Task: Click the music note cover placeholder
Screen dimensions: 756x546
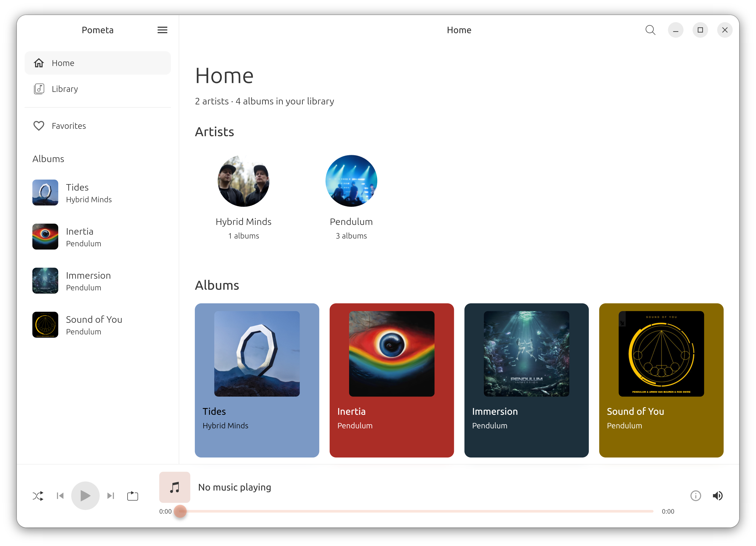Action: [175, 487]
